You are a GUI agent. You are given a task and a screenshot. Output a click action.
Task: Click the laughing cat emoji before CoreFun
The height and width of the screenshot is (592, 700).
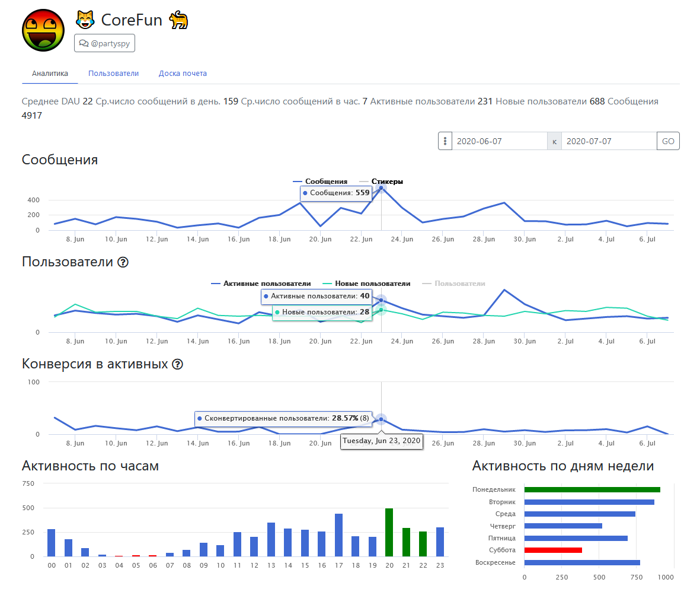[x=85, y=20]
